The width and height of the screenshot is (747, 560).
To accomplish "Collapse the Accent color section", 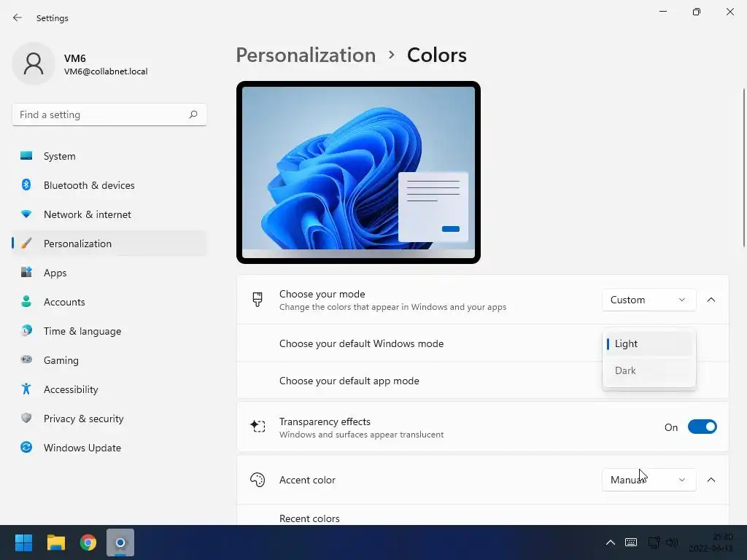I will 711,480.
